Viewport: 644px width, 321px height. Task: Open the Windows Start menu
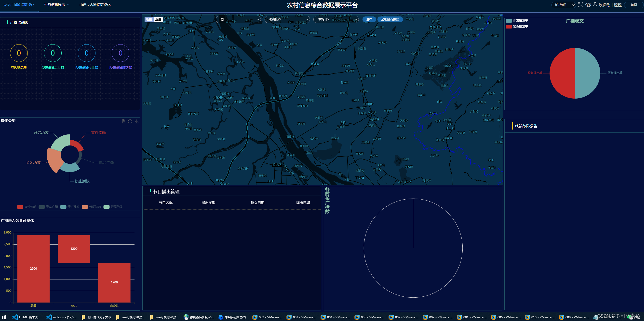pyautogui.click(x=4, y=317)
